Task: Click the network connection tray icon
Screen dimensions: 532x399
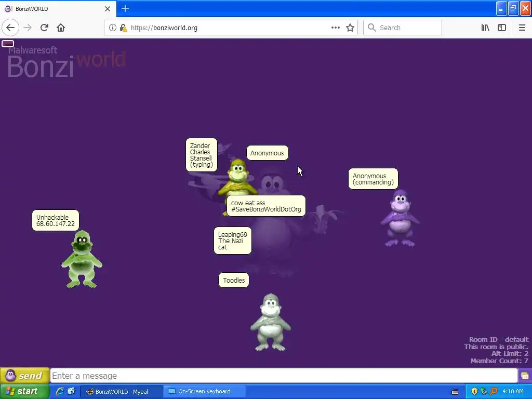Action: coord(484,392)
